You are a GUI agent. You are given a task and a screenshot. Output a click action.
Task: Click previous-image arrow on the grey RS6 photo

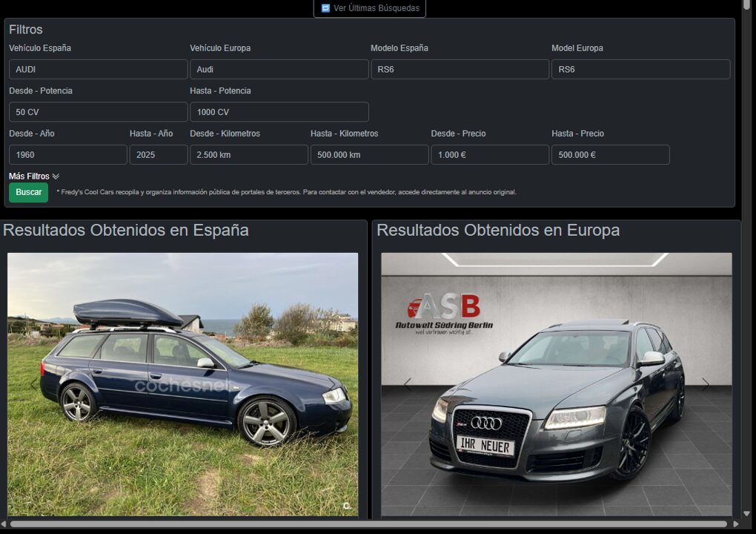(407, 384)
